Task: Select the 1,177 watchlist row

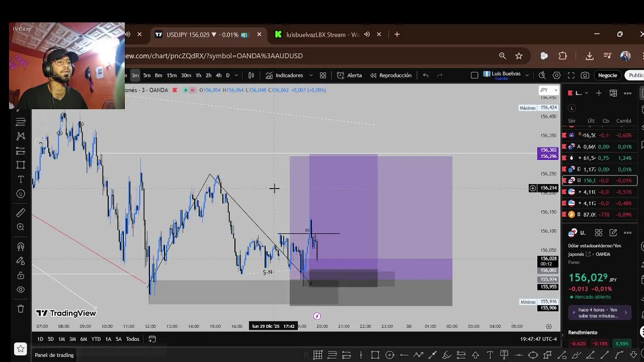Action: pyautogui.click(x=600, y=169)
